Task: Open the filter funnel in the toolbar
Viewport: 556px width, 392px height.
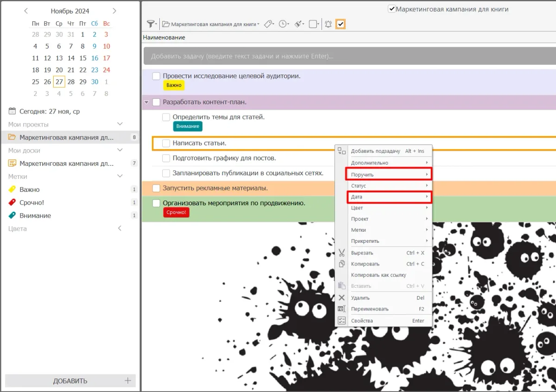Action: [x=151, y=24]
